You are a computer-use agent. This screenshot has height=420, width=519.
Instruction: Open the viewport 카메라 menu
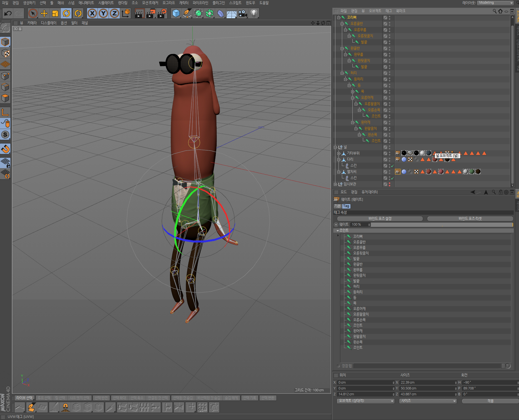pos(32,23)
